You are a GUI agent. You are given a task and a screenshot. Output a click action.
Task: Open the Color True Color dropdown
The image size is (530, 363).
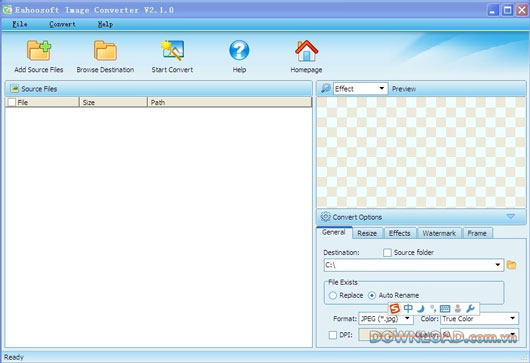pos(479,319)
